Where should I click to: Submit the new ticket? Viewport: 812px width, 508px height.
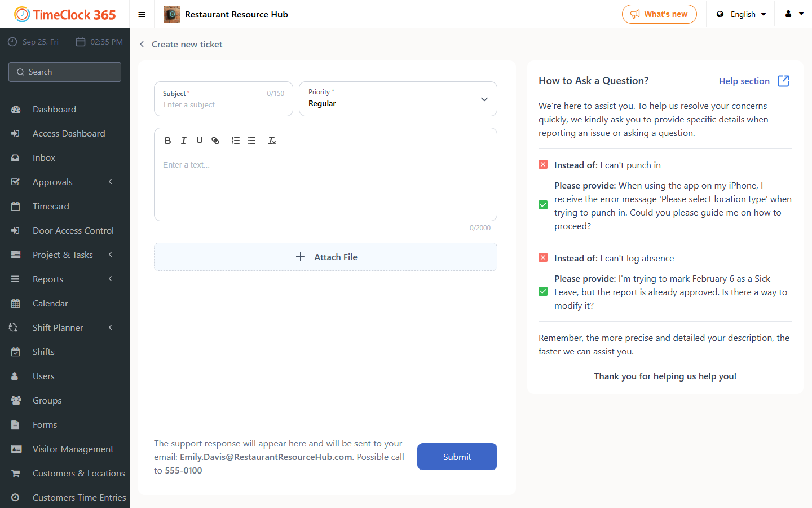pos(457,457)
